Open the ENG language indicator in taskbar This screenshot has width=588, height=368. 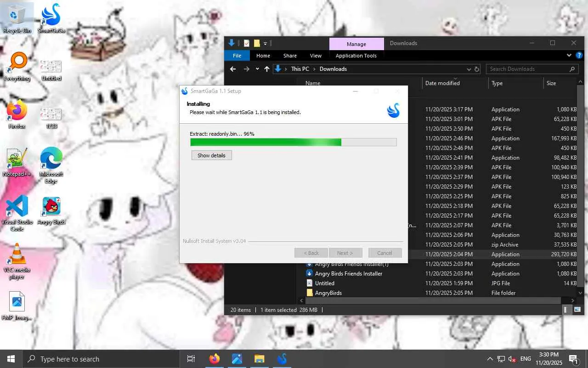(526, 359)
